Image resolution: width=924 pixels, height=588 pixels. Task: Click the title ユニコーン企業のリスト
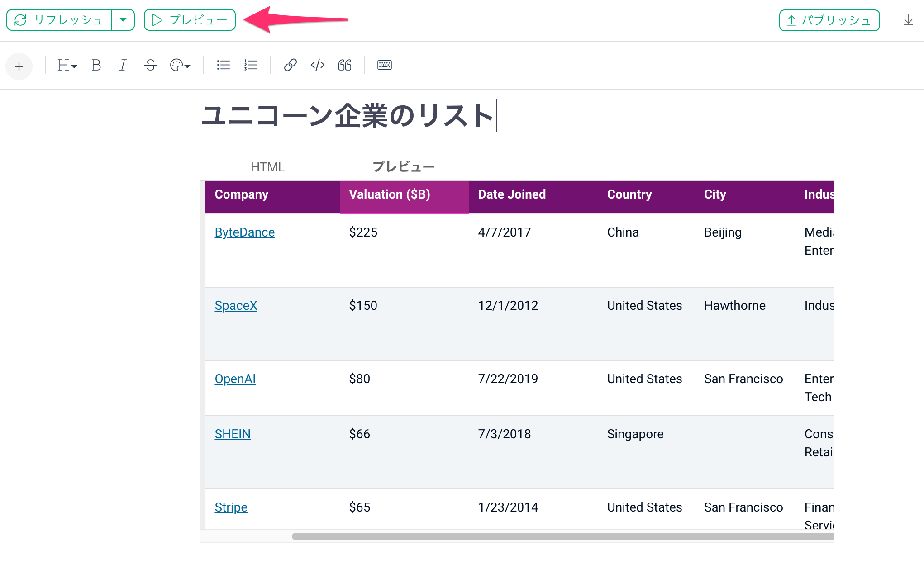(347, 116)
